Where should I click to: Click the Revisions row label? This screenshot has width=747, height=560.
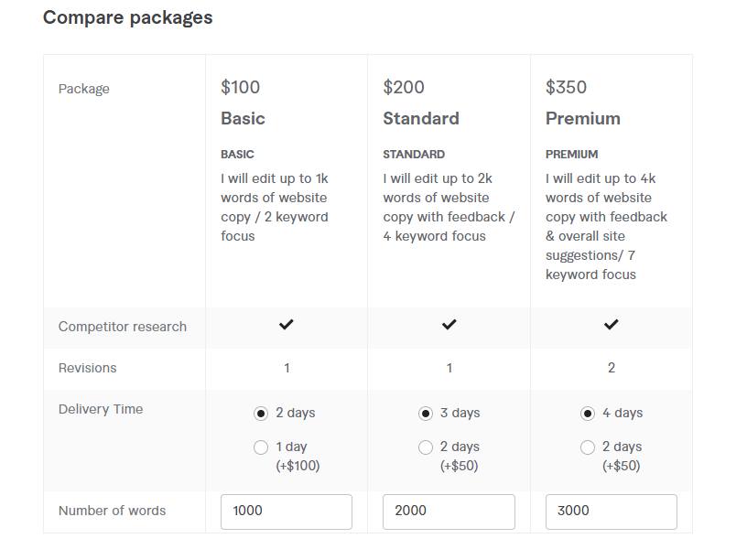(x=88, y=368)
